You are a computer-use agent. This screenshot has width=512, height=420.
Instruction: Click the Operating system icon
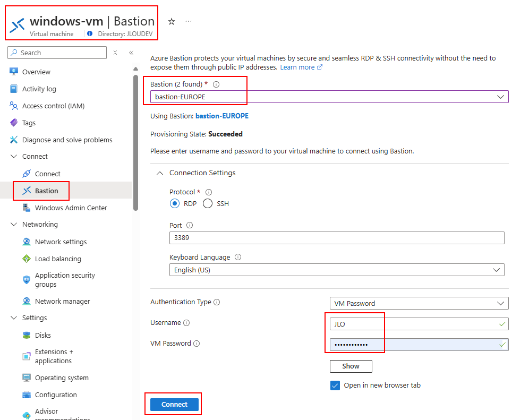(27, 378)
